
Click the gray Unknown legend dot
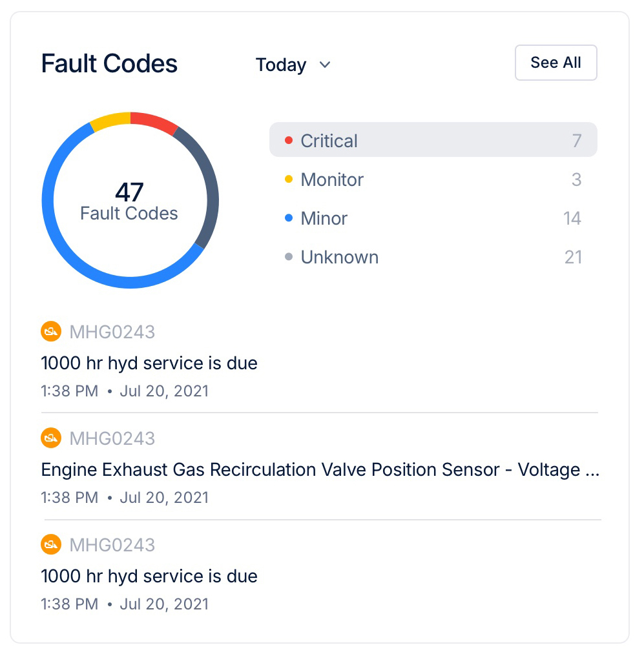[289, 257]
